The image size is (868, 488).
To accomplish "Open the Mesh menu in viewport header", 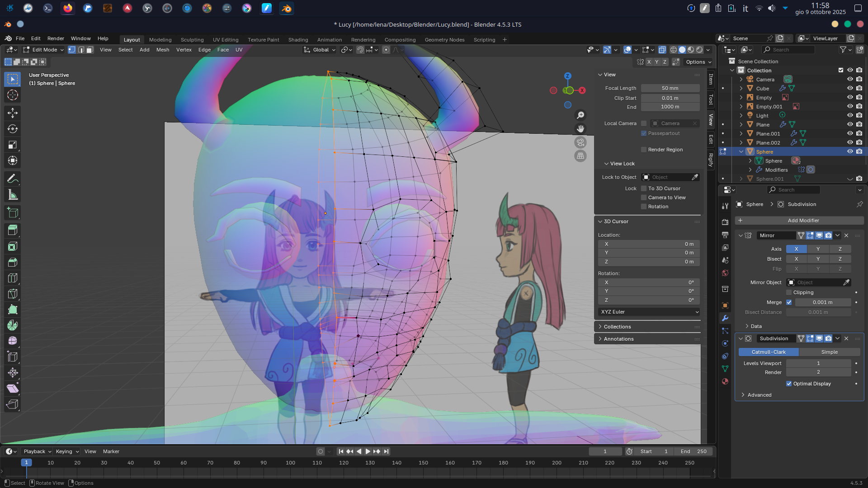I will pyautogui.click(x=163, y=50).
